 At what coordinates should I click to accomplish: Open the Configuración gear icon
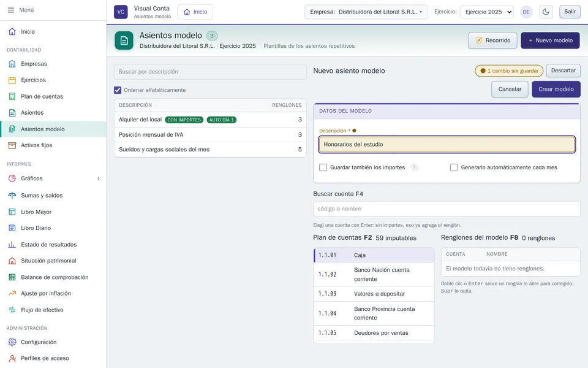point(12,342)
